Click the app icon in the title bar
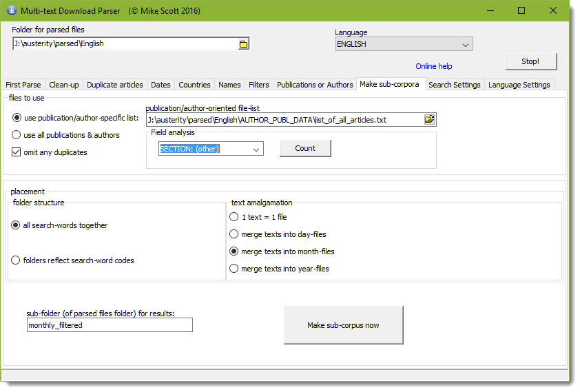 click(x=11, y=10)
